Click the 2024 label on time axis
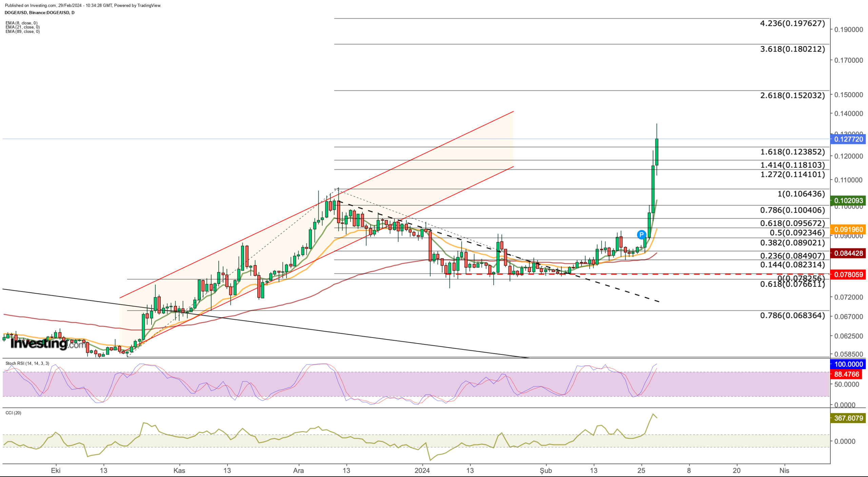868x477 pixels. coord(422,471)
